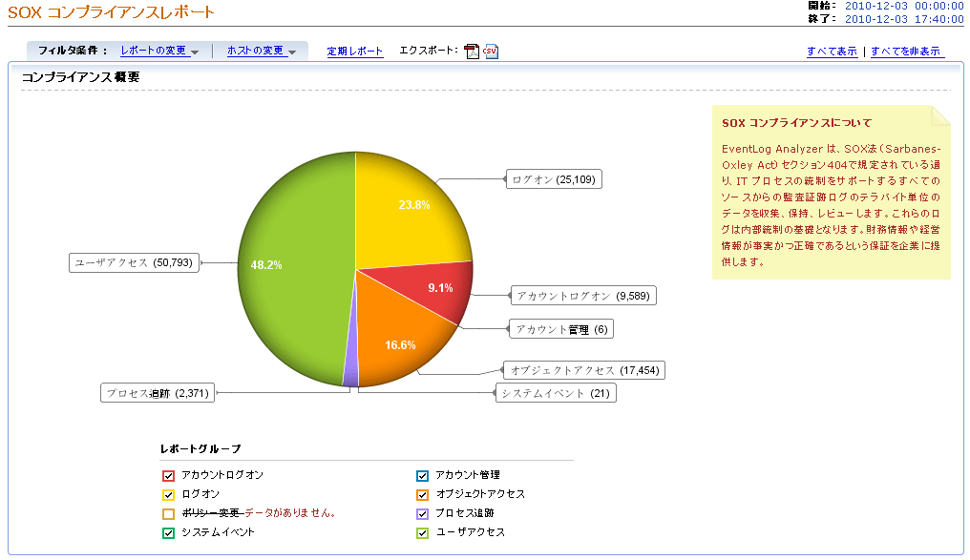Viewport: 970px width, 560px height.
Task: Export report as PDF icon
Action: pyautogui.click(x=472, y=52)
